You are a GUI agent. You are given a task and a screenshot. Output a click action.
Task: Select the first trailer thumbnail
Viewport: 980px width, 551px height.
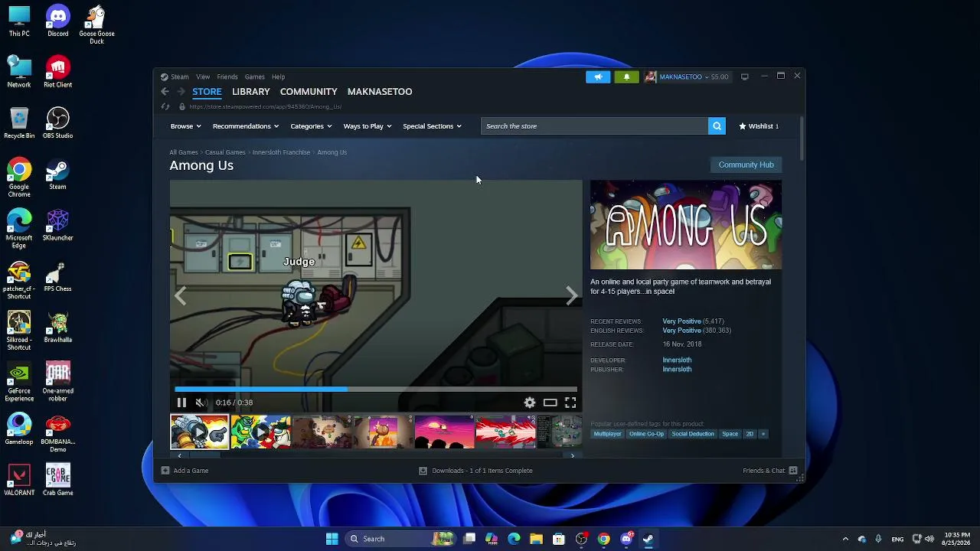(199, 432)
